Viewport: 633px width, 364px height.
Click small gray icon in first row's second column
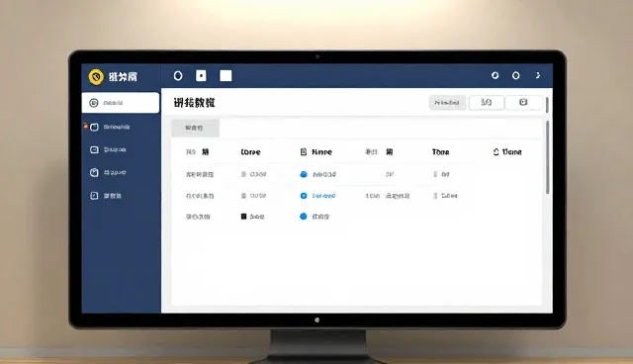[x=243, y=174]
